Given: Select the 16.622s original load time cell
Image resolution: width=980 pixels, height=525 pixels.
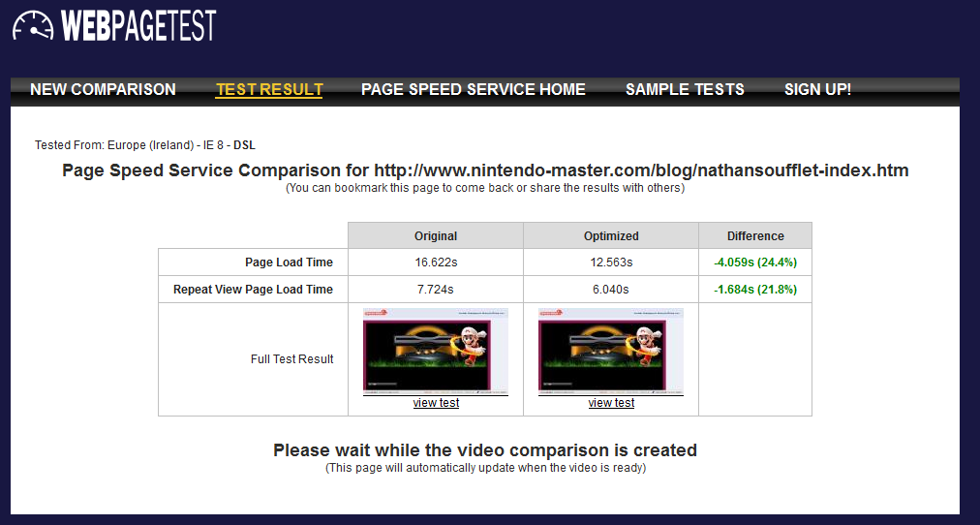Looking at the screenshot, I should (x=436, y=262).
